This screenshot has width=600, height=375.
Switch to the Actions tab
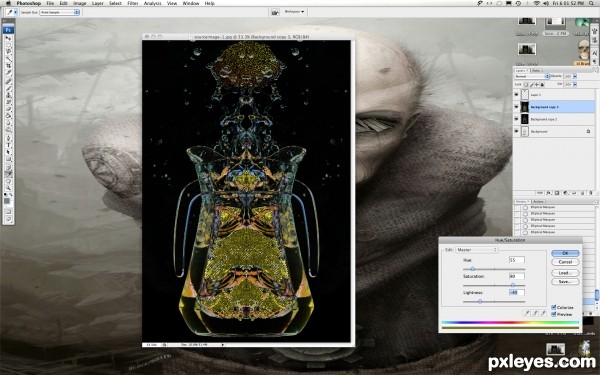point(538,202)
